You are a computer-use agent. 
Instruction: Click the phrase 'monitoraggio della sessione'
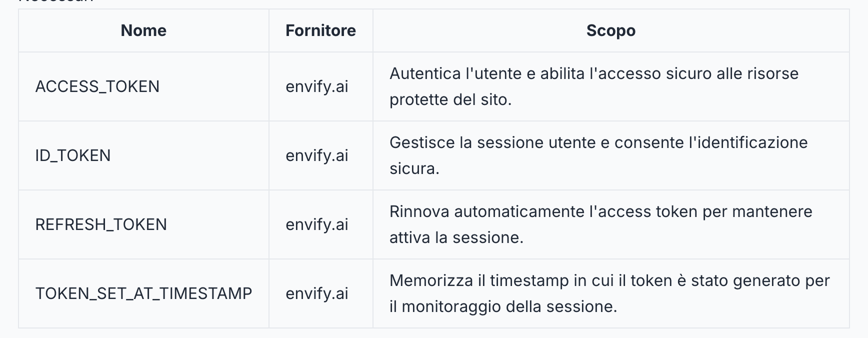tap(509, 306)
